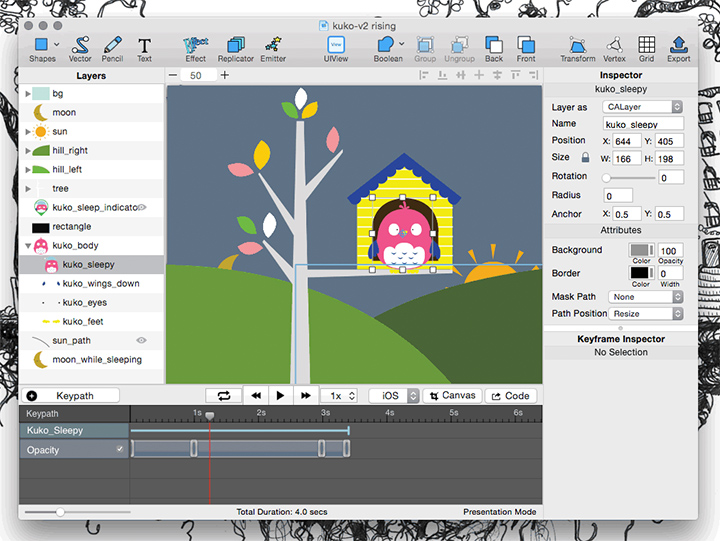Screen dimensions: 720x541
Task: Open the Layer as CALayer dropdown
Action: (642, 106)
